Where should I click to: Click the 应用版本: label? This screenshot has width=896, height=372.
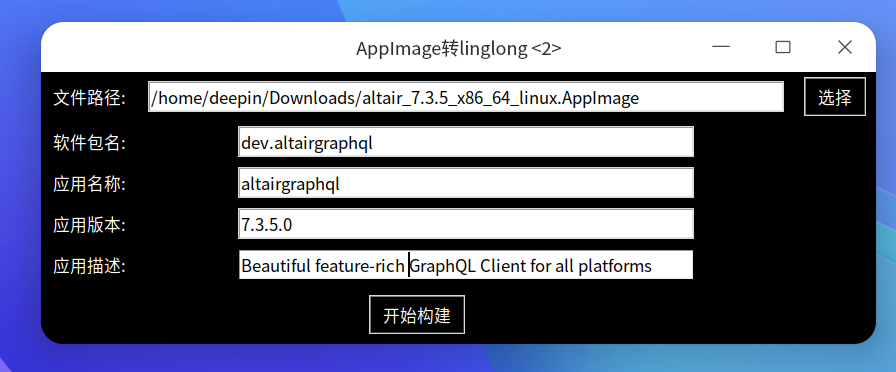89,225
